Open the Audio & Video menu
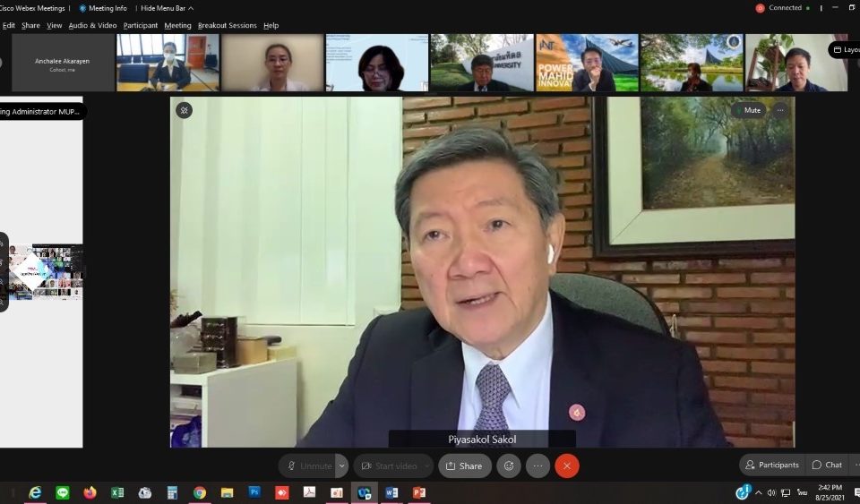 pos(92,25)
